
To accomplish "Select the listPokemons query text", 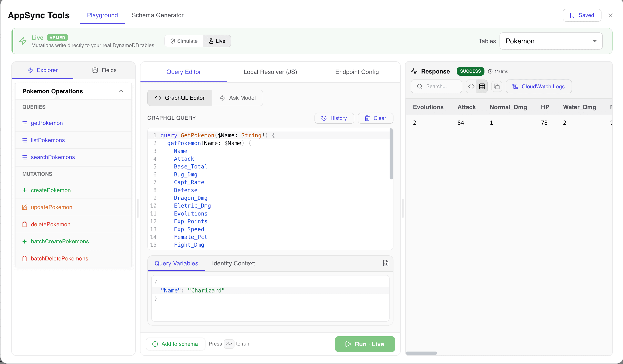I will coord(48,140).
